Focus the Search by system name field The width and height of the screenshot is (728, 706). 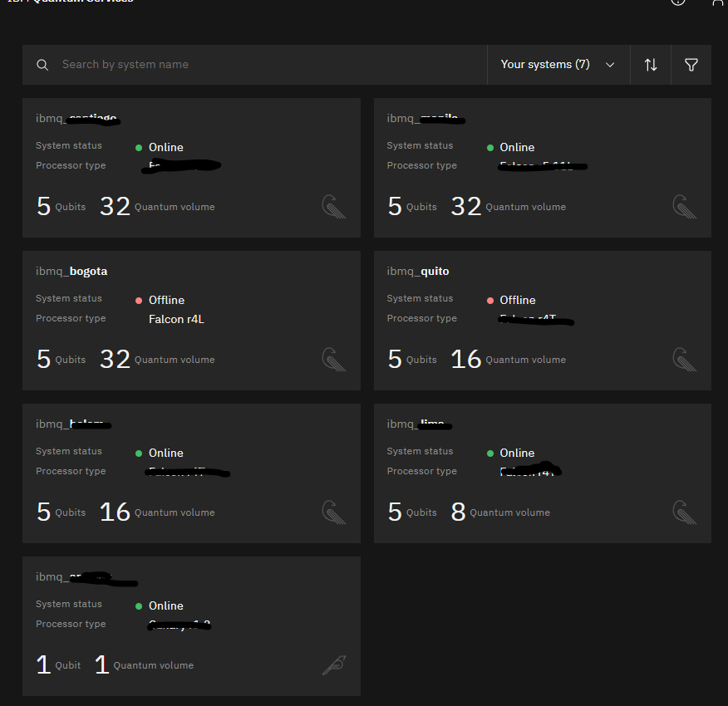tap(254, 65)
